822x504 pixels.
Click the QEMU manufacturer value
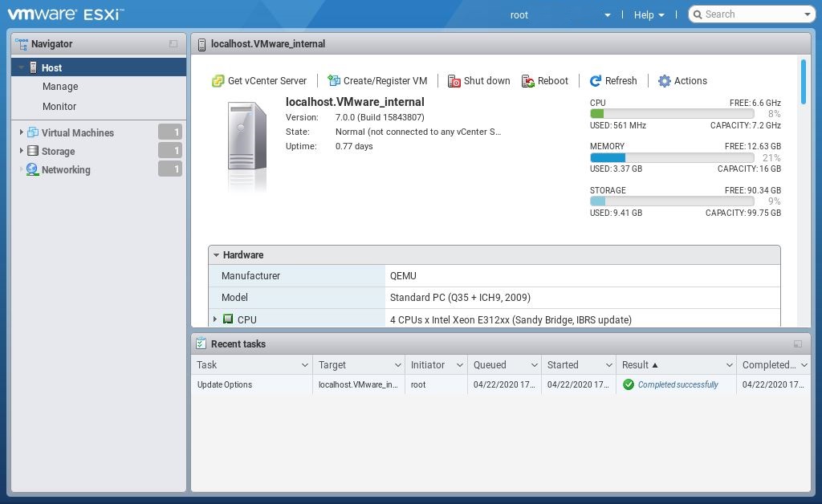pyautogui.click(x=403, y=275)
